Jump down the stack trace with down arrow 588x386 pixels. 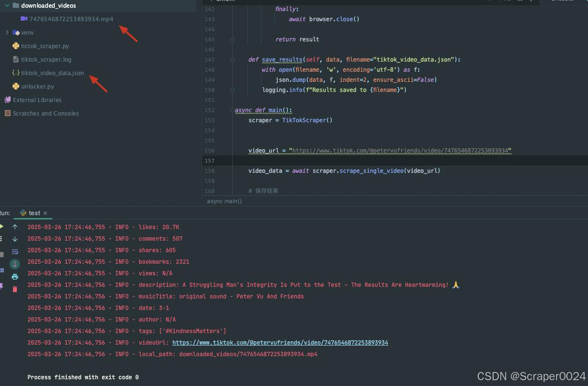click(x=15, y=239)
